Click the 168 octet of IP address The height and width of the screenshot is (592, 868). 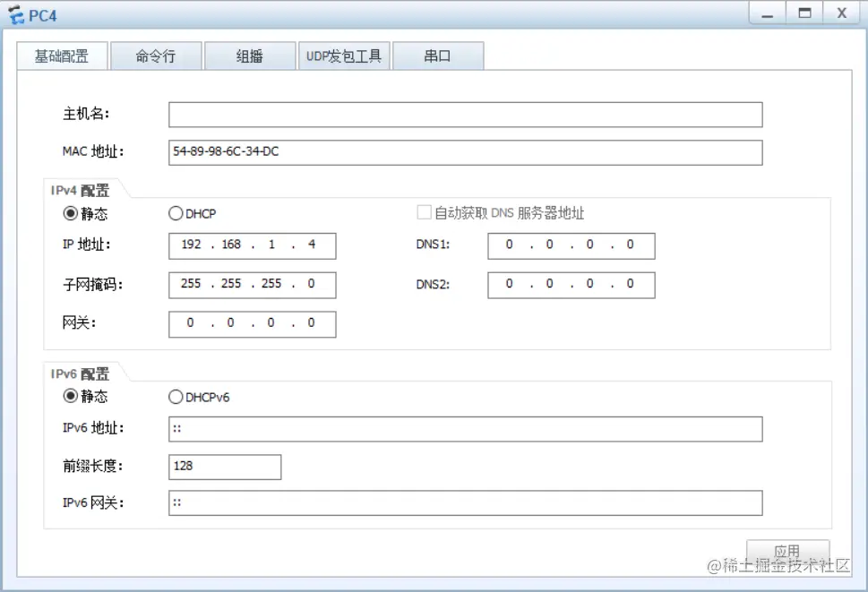(x=231, y=245)
